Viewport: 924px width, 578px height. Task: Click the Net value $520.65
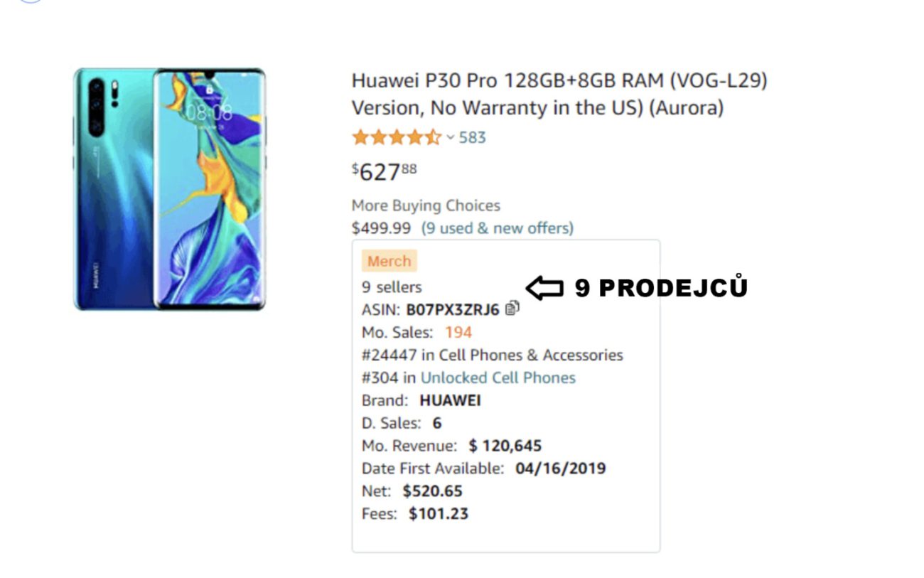coord(432,491)
